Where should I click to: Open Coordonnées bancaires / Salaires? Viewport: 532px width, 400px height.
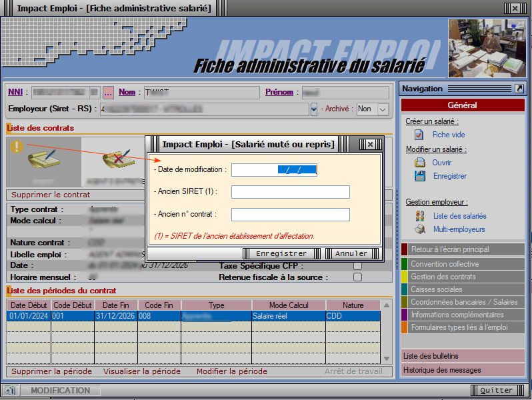pyautogui.click(x=463, y=302)
